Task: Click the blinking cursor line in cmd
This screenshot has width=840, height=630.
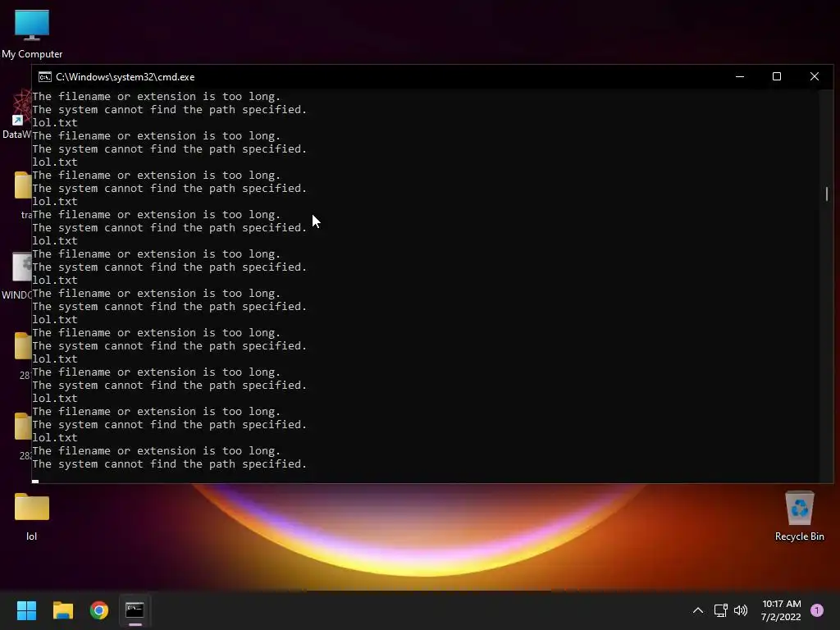Action: coord(35,481)
